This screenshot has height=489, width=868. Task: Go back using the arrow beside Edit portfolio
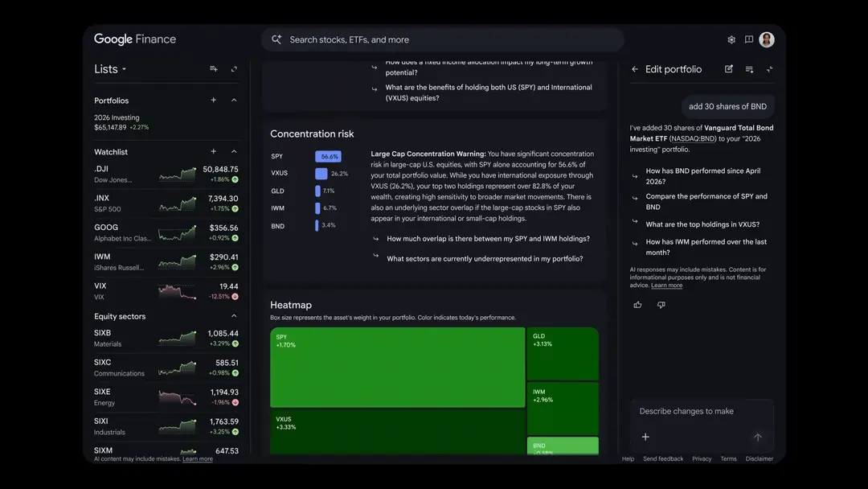(x=635, y=69)
